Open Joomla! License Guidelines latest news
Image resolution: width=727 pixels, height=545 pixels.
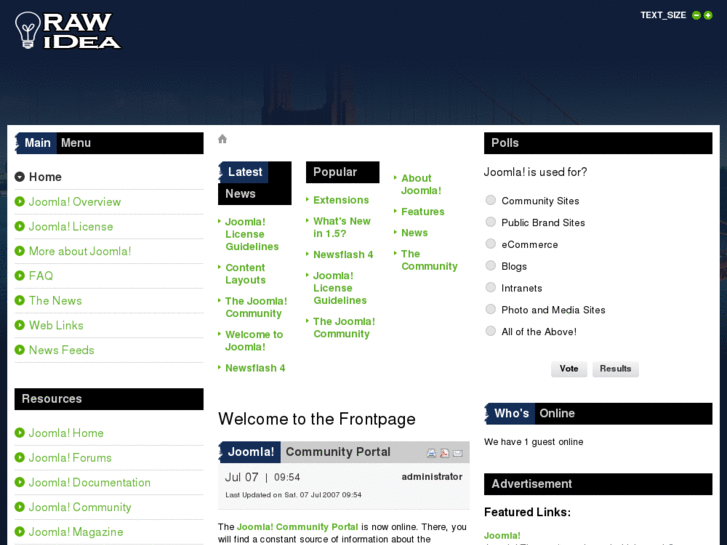[x=252, y=234]
